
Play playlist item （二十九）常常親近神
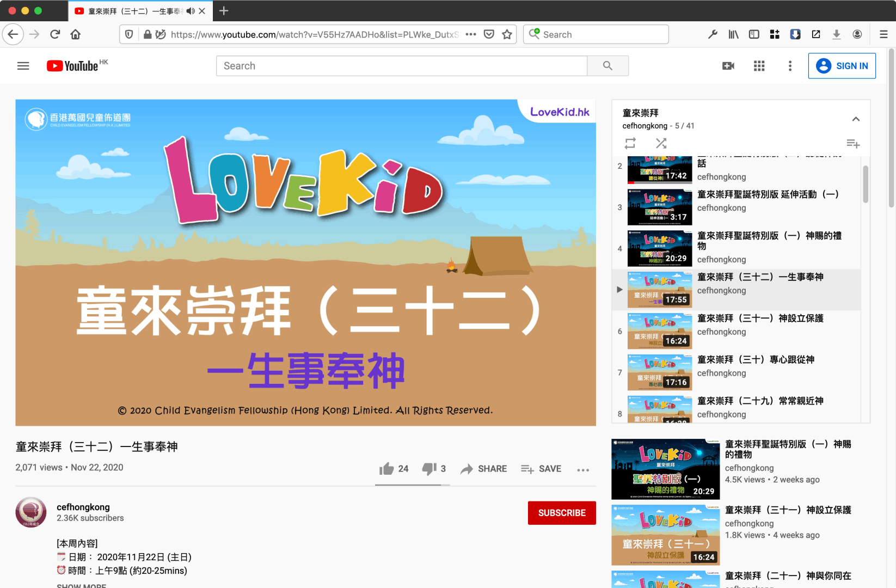coord(736,408)
